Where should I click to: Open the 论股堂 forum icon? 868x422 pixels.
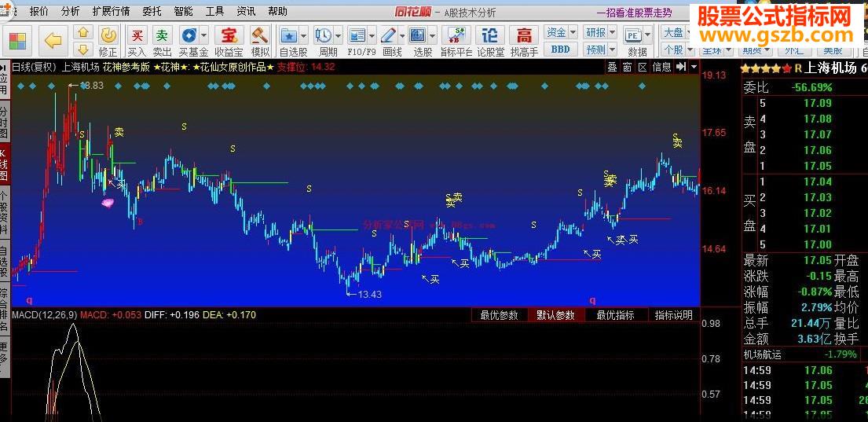490,36
